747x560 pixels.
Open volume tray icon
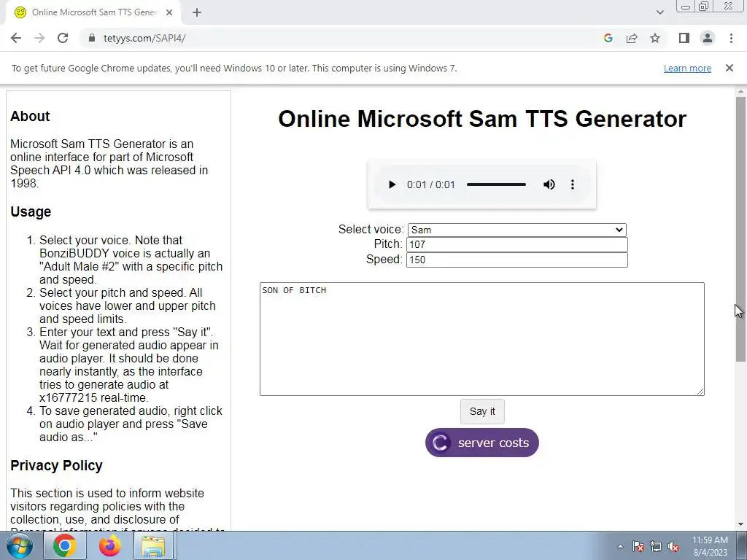[673, 546]
